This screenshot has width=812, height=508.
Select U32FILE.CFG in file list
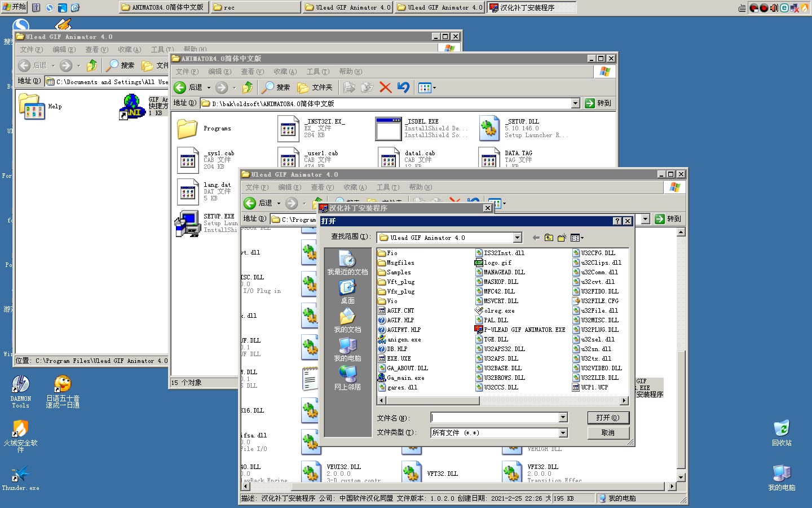pos(595,301)
